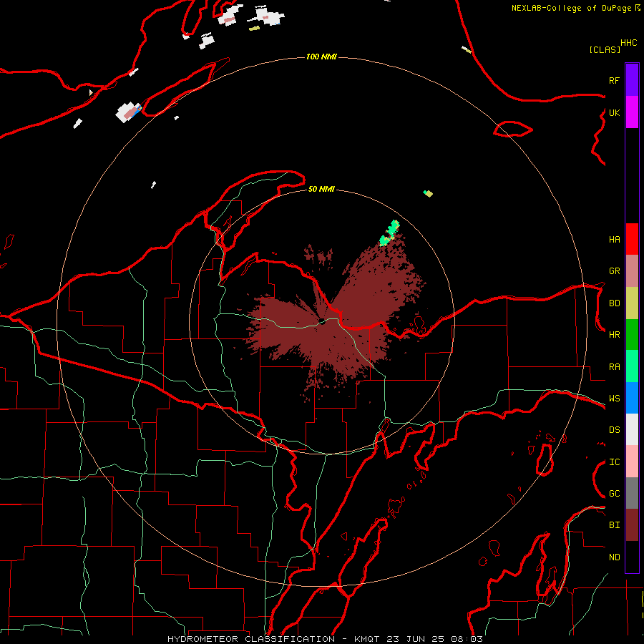Click the yellow BD legend swatch

coord(632,303)
